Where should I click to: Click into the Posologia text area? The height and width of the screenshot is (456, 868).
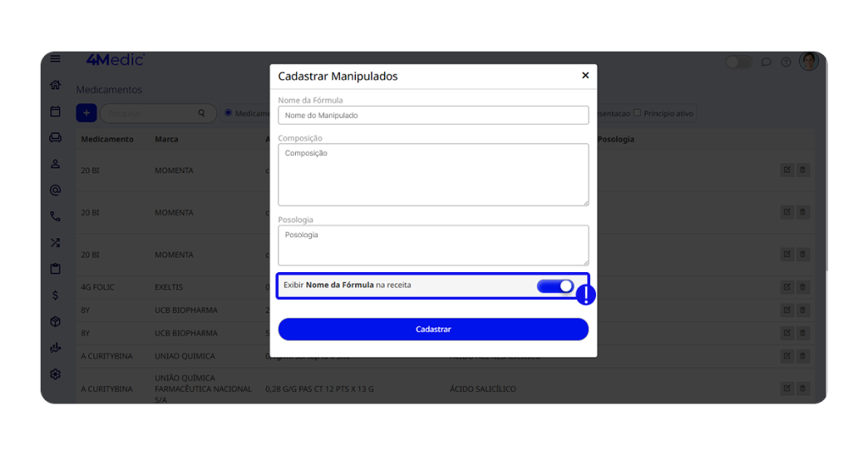[x=433, y=245]
